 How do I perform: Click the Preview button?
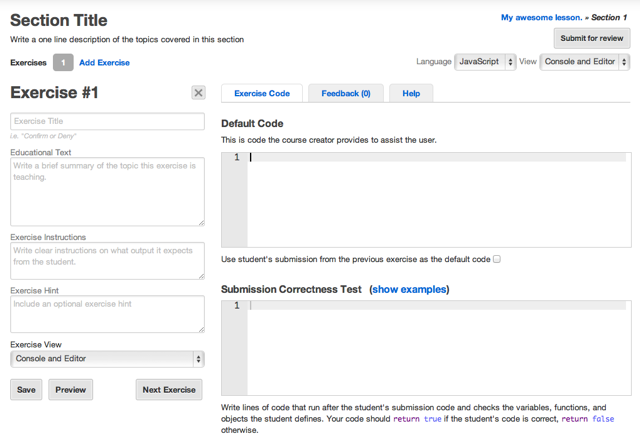tap(70, 390)
